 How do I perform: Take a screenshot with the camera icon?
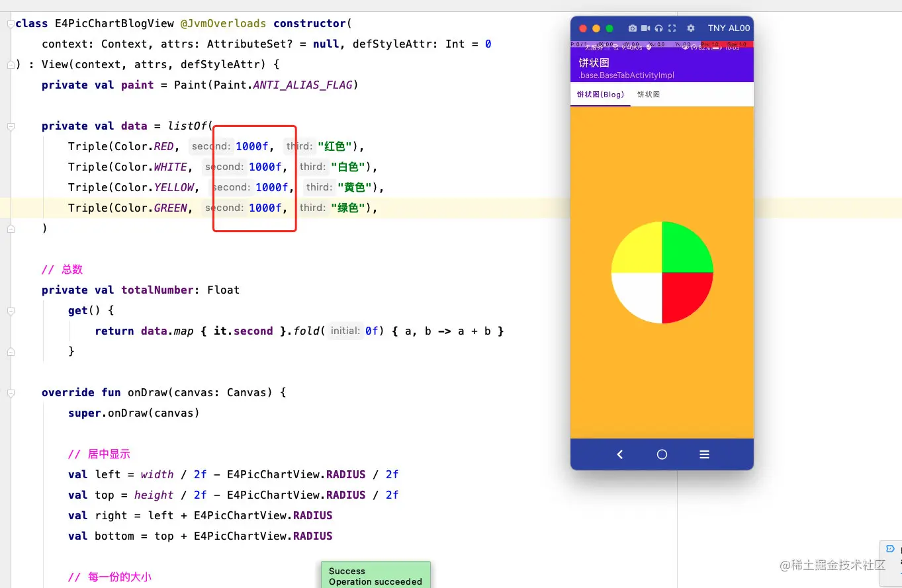coord(633,28)
